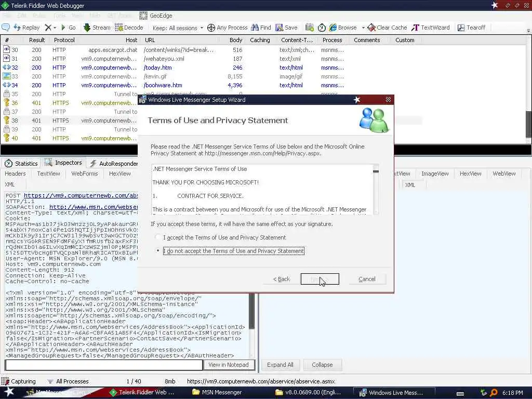Click All Processes filter in status bar
Image resolution: width=532 pixels, height=399 pixels.
tap(68, 381)
